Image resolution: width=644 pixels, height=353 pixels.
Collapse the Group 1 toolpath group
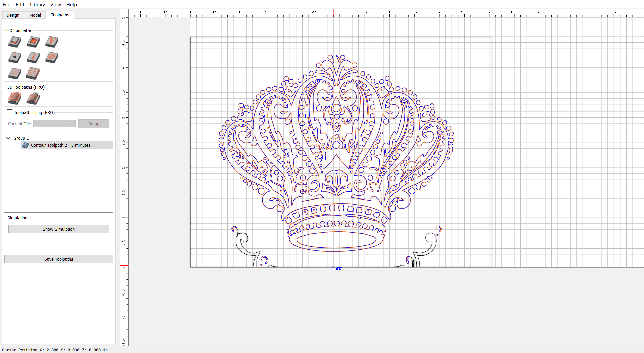click(8, 138)
